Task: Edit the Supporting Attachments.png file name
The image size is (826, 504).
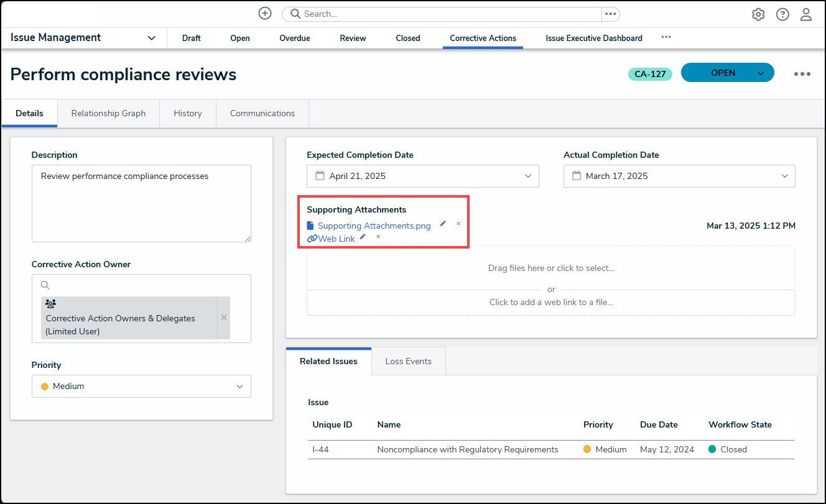Action: (443, 224)
